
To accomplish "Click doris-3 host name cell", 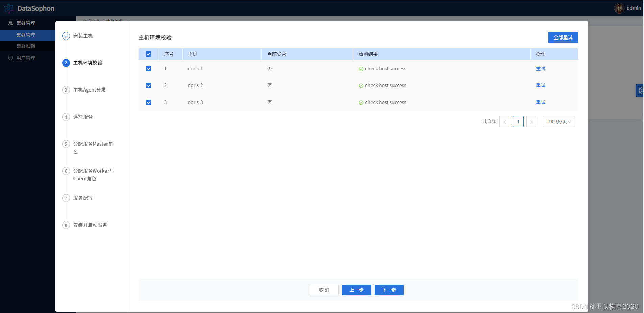I will pyautogui.click(x=195, y=102).
